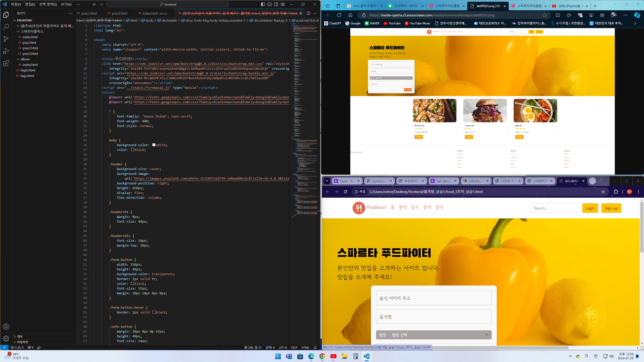
Task: Switch to prac2.html editor tab
Action: pos(89,13)
